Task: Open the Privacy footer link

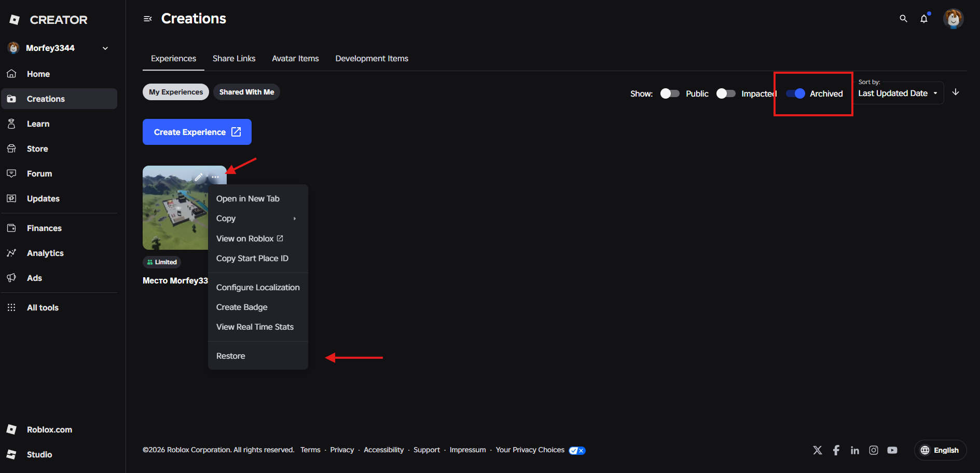Action: coord(342,450)
